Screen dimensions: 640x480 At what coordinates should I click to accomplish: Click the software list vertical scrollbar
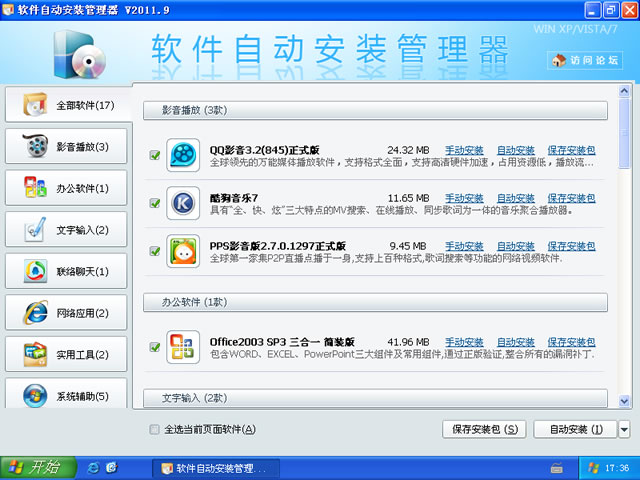pos(624,250)
